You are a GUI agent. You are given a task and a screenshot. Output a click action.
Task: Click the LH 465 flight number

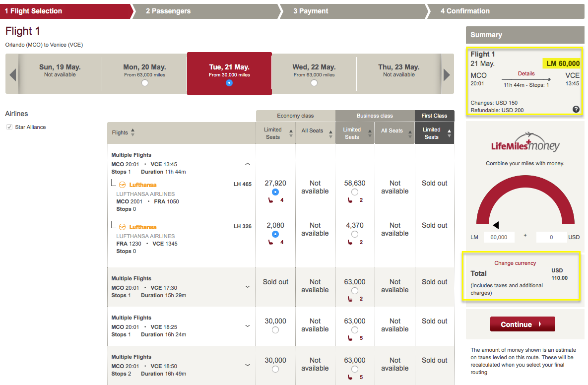tap(242, 184)
